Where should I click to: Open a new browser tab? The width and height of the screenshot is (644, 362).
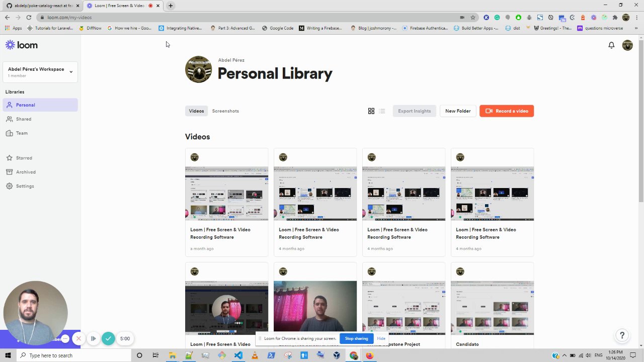tap(171, 6)
